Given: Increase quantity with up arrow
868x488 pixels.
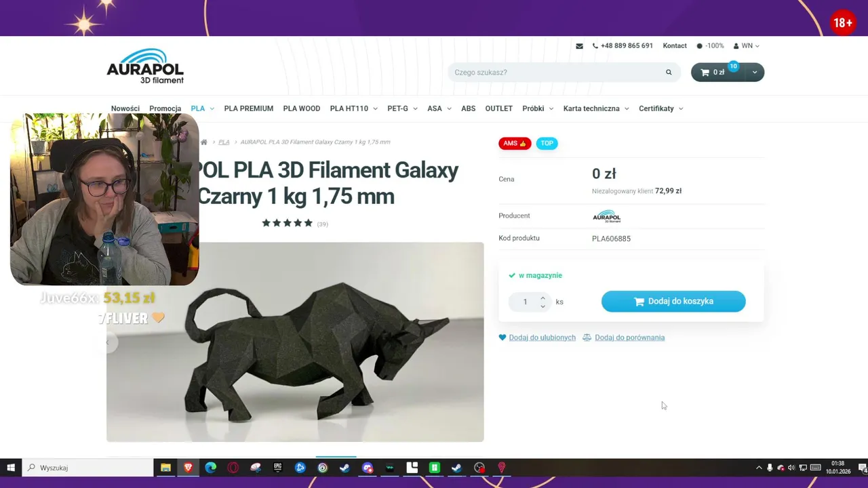Looking at the screenshot, I should pyautogui.click(x=542, y=298).
